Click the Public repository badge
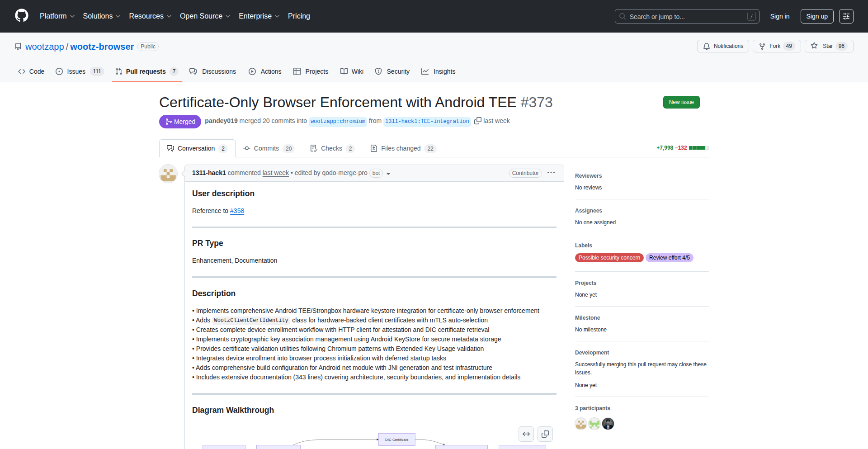Viewport: 868px width, 449px height. [x=148, y=47]
